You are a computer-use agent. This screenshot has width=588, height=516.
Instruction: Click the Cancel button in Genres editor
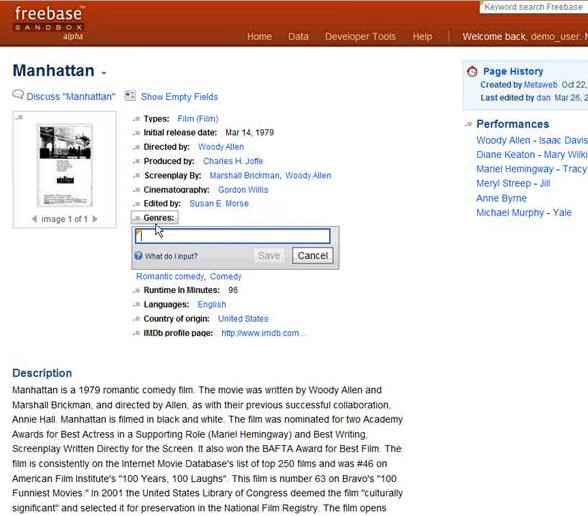coord(313,256)
